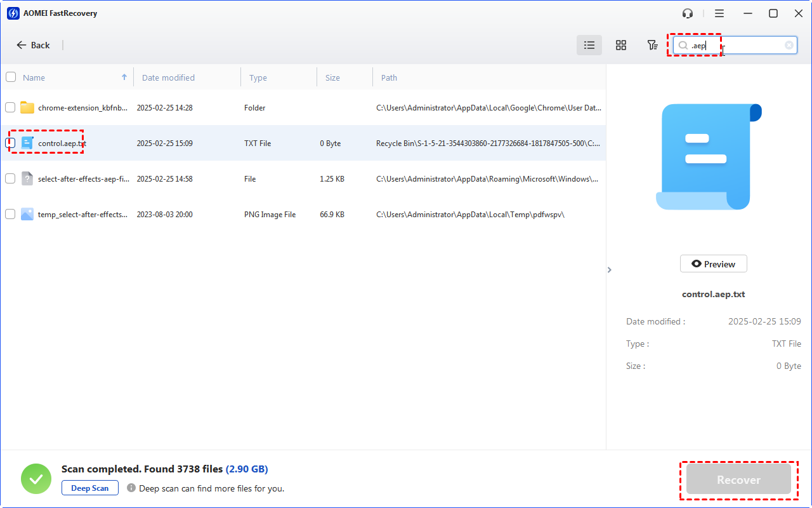Click the 2025-02-25 14:58 date cell

(x=164, y=179)
